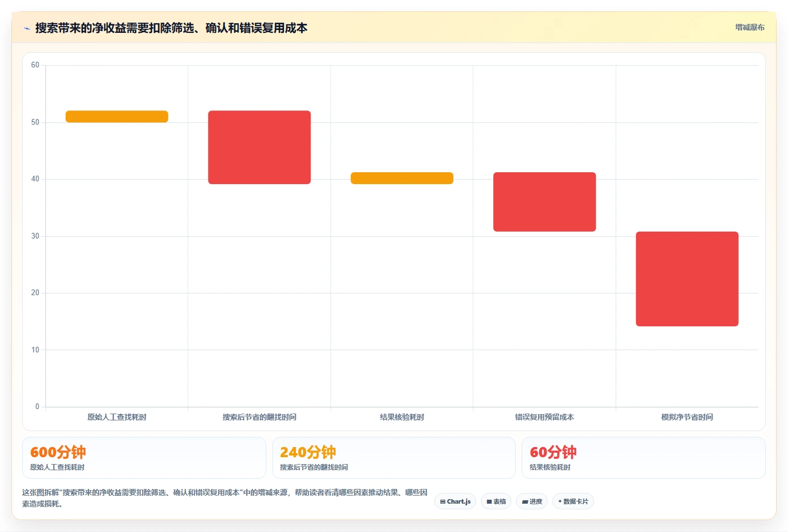Click the y-axis value 30
Screen dimensions: 788x532
pos(35,236)
